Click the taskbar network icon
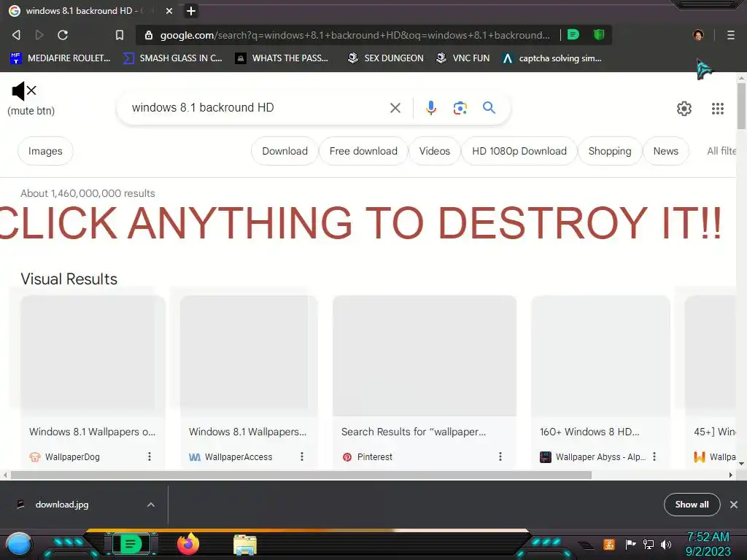The height and width of the screenshot is (560, 747). [648, 544]
